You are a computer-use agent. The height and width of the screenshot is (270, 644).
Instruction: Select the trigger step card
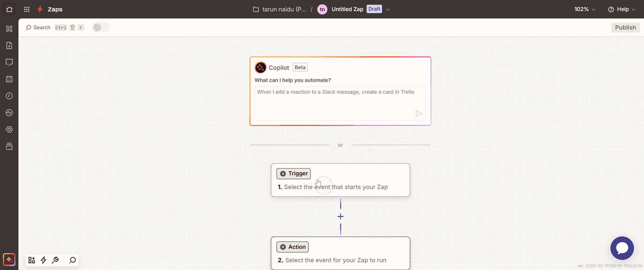click(x=340, y=180)
